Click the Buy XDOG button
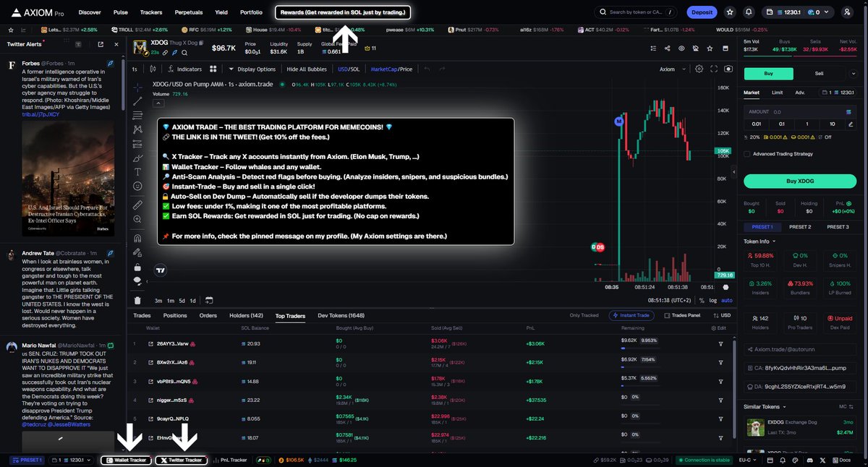868x467 pixels. 799,181
